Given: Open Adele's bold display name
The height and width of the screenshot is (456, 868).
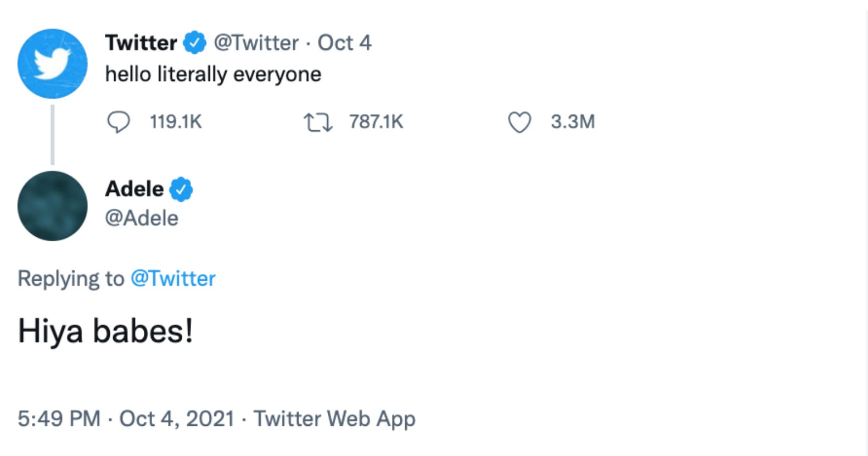Looking at the screenshot, I should point(134,189).
